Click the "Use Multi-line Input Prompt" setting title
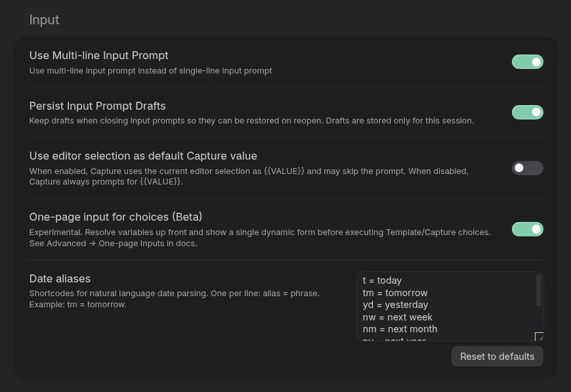This screenshot has width=571, height=392. [98, 56]
